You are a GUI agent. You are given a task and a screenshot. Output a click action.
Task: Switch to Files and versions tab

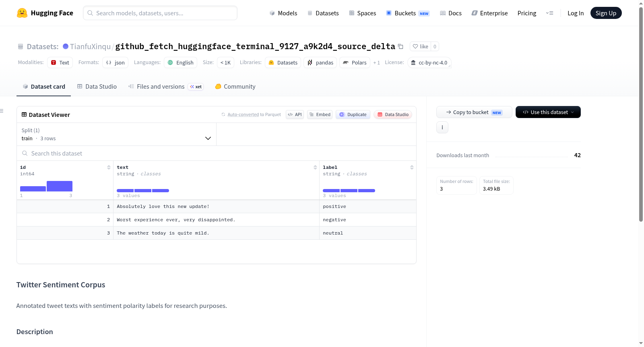click(165, 86)
